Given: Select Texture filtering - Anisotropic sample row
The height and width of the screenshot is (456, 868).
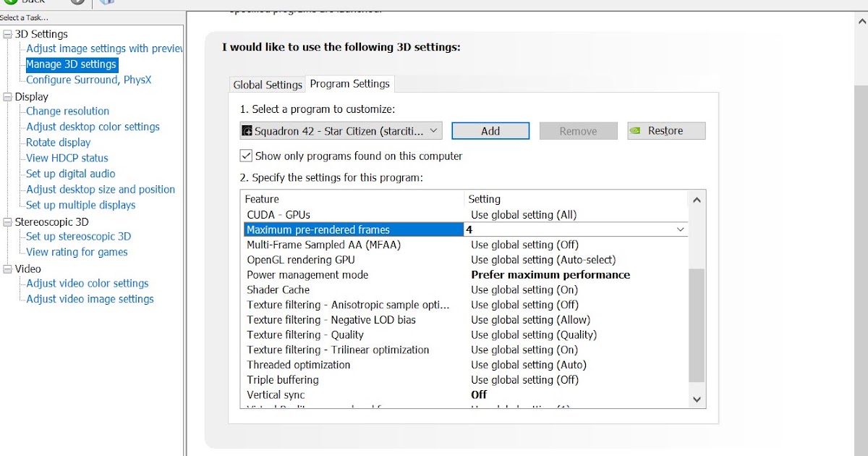Looking at the screenshot, I should pyautogui.click(x=464, y=305).
